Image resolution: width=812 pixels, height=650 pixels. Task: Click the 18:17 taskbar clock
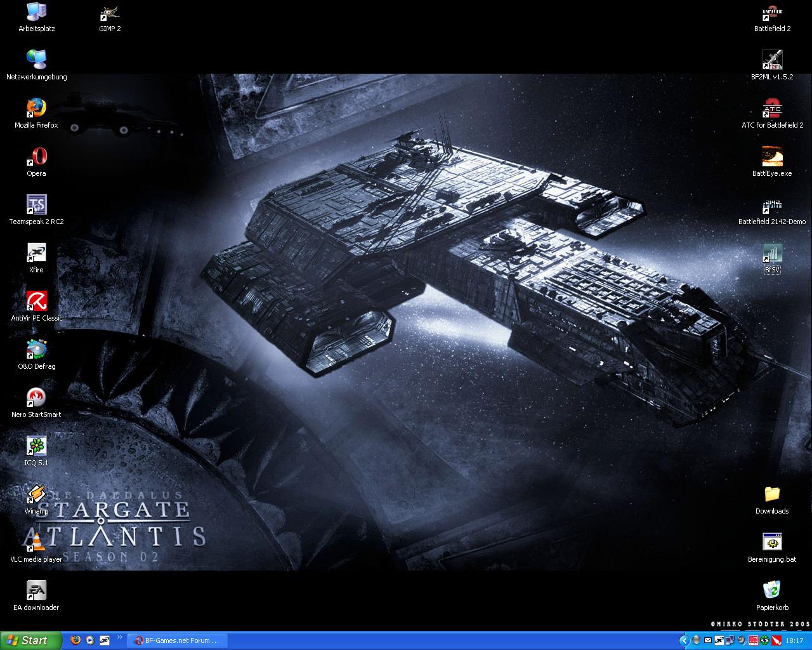[x=794, y=640]
